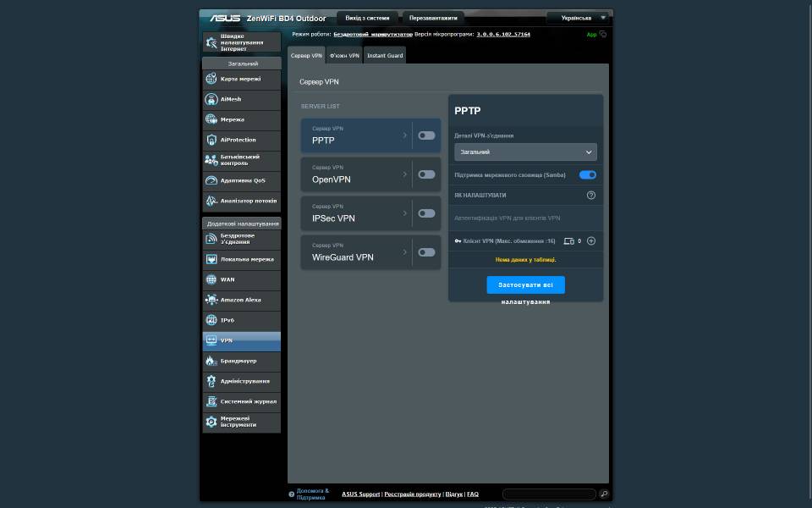Disable the Samba network support toggle
The width and height of the screenshot is (812, 508).
(587, 175)
